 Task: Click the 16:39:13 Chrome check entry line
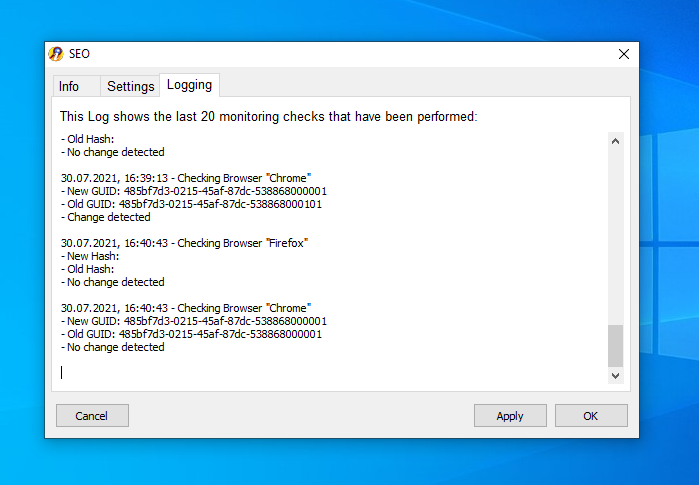(x=186, y=178)
